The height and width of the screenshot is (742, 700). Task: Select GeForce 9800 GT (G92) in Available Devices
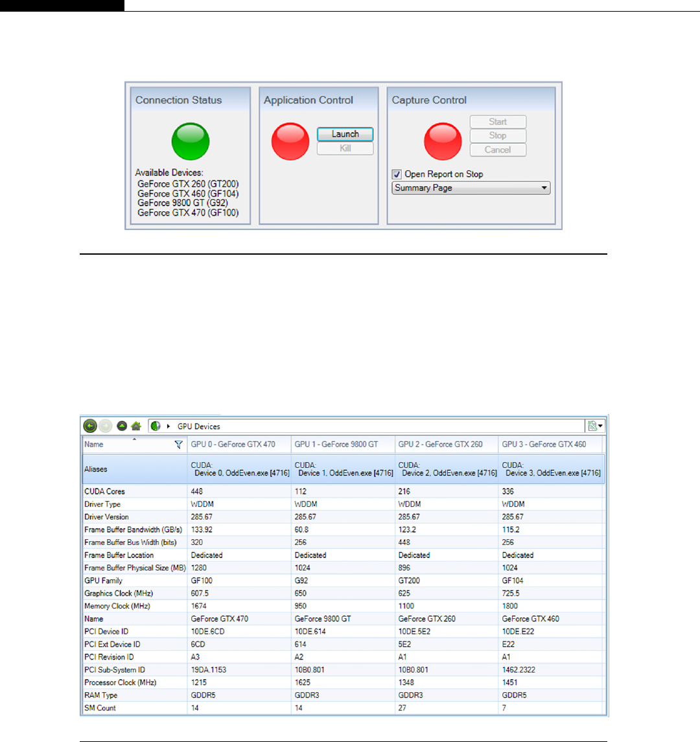coord(183,203)
